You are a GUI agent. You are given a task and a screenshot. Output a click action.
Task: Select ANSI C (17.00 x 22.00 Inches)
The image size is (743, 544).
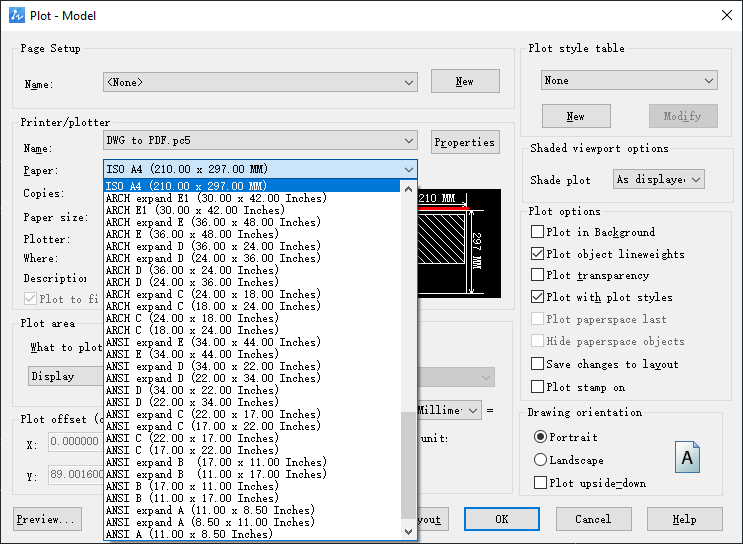tap(252, 450)
